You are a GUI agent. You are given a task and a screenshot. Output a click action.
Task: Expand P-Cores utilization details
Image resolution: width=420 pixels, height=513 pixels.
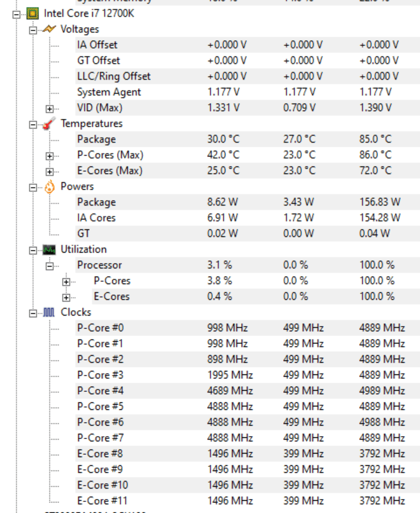66,282
